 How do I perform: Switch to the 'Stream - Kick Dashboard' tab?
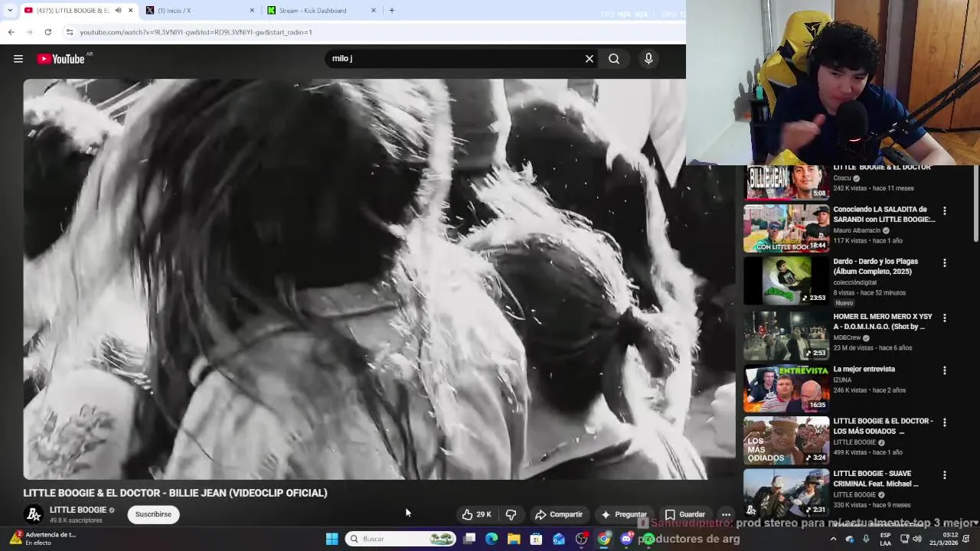tap(320, 11)
